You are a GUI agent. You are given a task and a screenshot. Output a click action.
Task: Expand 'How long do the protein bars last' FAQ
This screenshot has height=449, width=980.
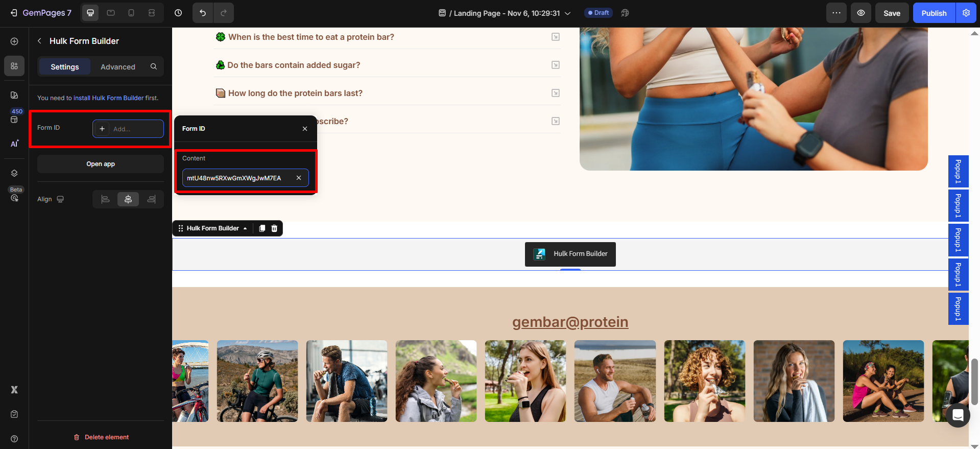(556, 93)
